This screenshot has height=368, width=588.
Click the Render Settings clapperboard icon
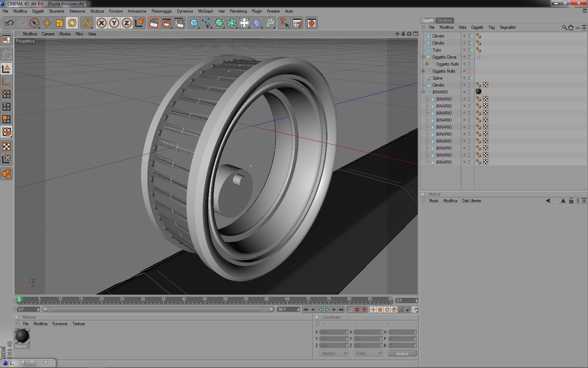pyautogui.click(x=179, y=23)
